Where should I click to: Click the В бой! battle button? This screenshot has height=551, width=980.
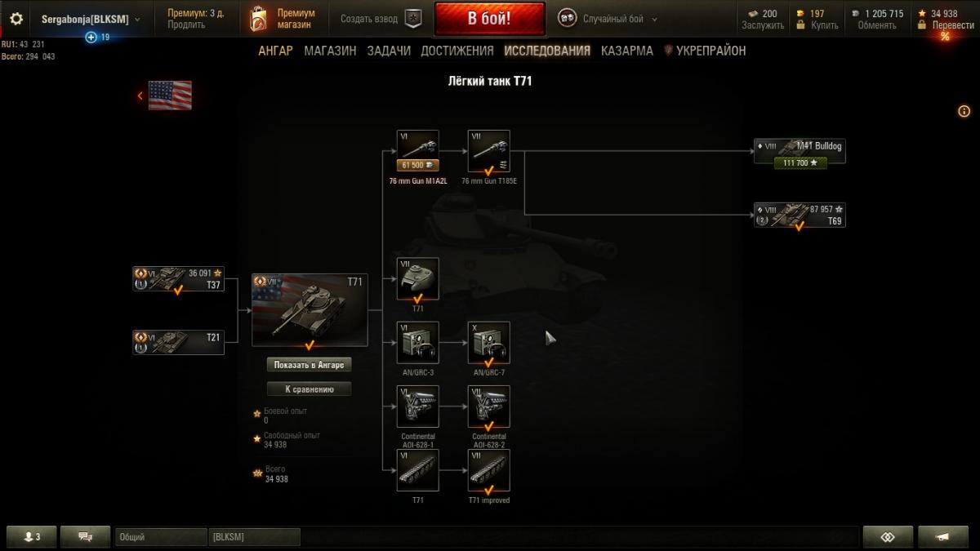(489, 18)
